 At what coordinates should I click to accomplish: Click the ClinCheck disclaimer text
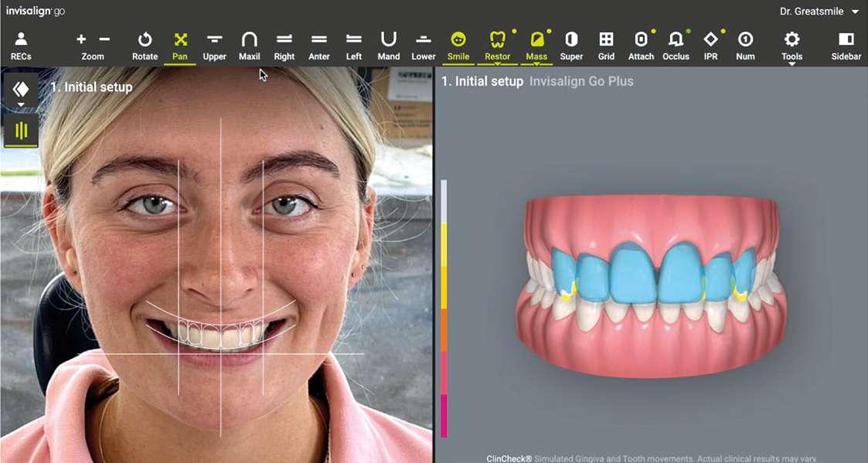coord(651,458)
